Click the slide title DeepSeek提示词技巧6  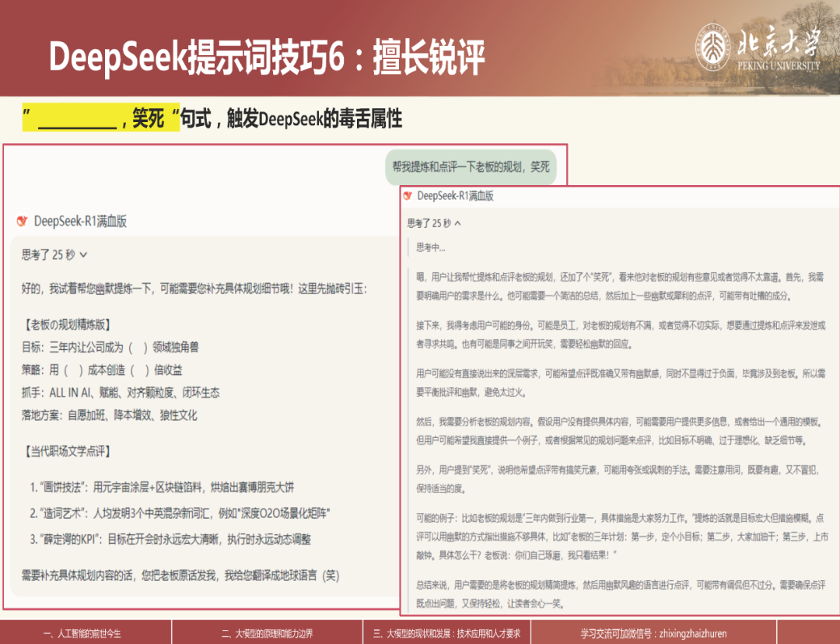[x=267, y=58]
